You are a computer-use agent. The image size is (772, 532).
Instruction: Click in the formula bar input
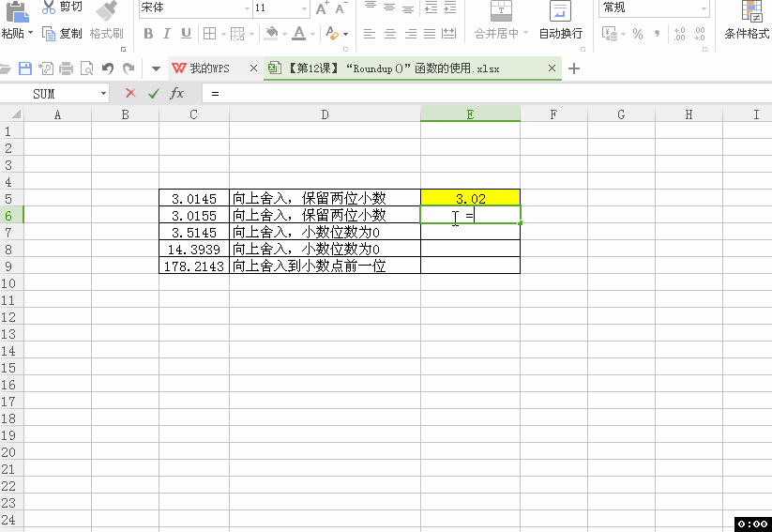(488, 93)
